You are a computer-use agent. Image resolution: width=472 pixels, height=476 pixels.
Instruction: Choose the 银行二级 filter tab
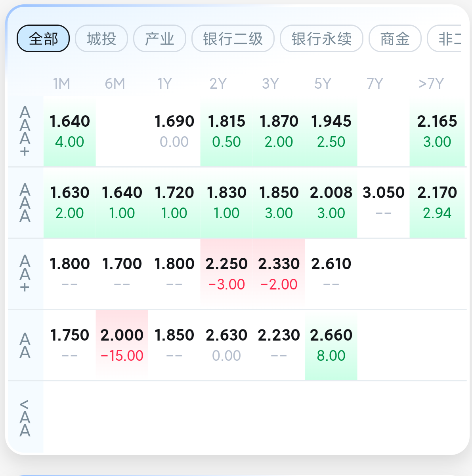click(233, 38)
